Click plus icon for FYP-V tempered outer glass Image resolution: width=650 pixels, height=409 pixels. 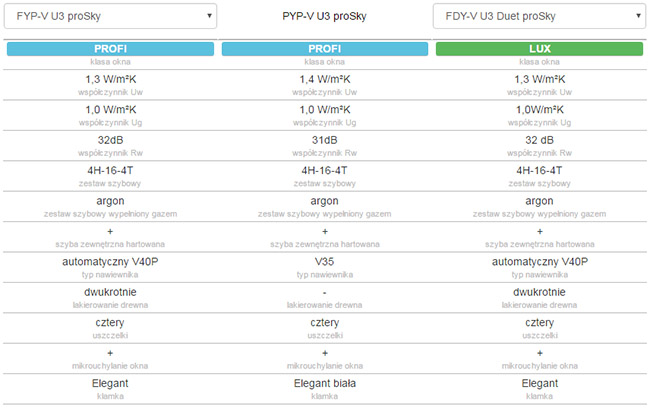[x=110, y=232]
